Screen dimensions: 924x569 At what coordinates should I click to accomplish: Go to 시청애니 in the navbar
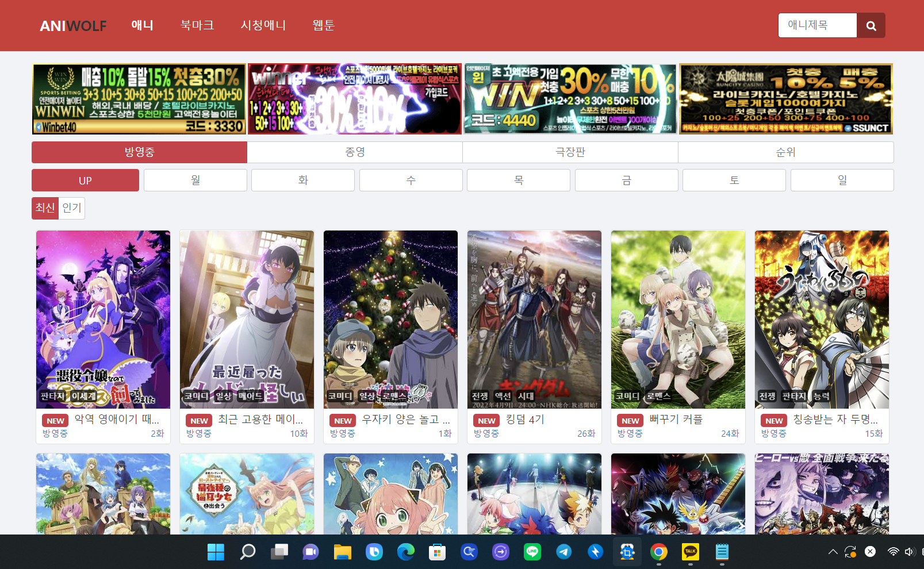pyautogui.click(x=263, y=25)
